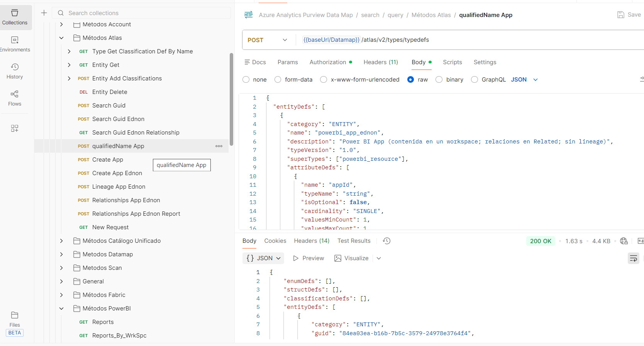Click the Docs icon tab
The image size is (644, 346).
(x=255, y=62)
